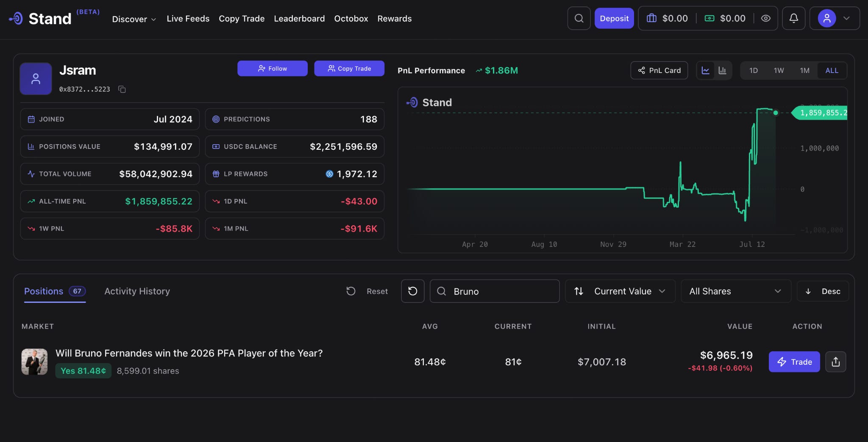The height and width of the screenshot is (442, 868).
Task: Click the $1.86M PnL Performance value
Action: pyautogui.click(x=501, y=70)
